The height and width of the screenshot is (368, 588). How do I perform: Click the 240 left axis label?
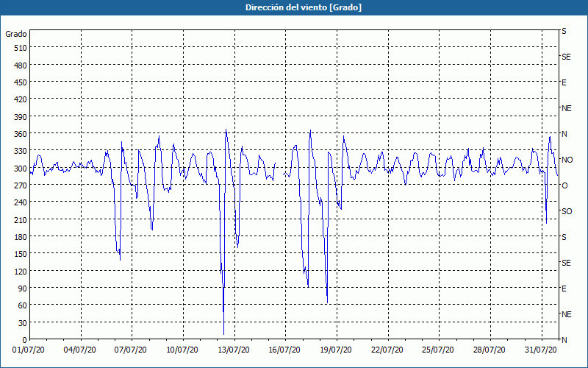[21, 202]
